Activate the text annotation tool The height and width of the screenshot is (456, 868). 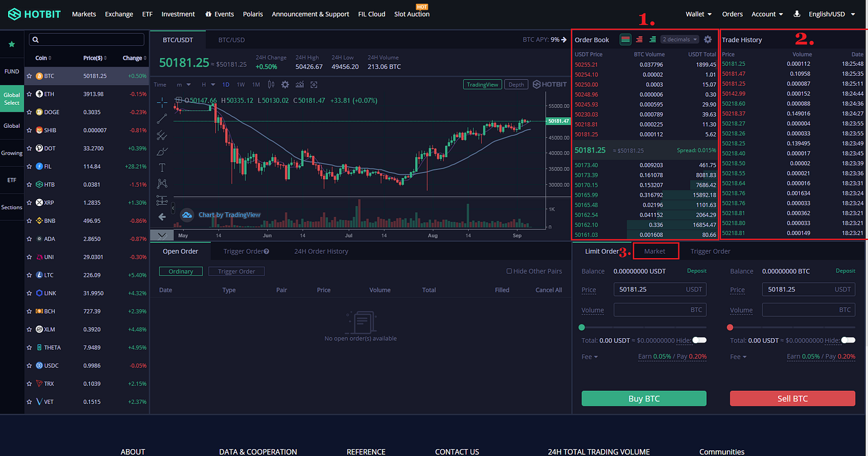(162, 167)
